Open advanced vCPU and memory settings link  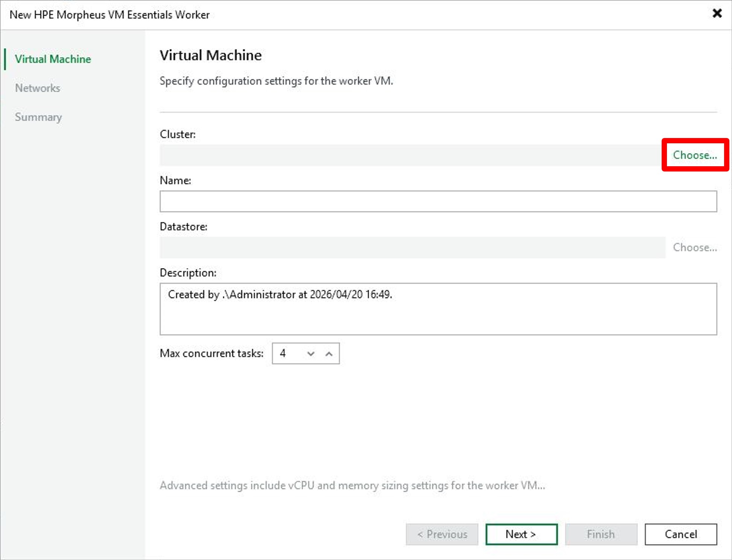pos(352,486)
